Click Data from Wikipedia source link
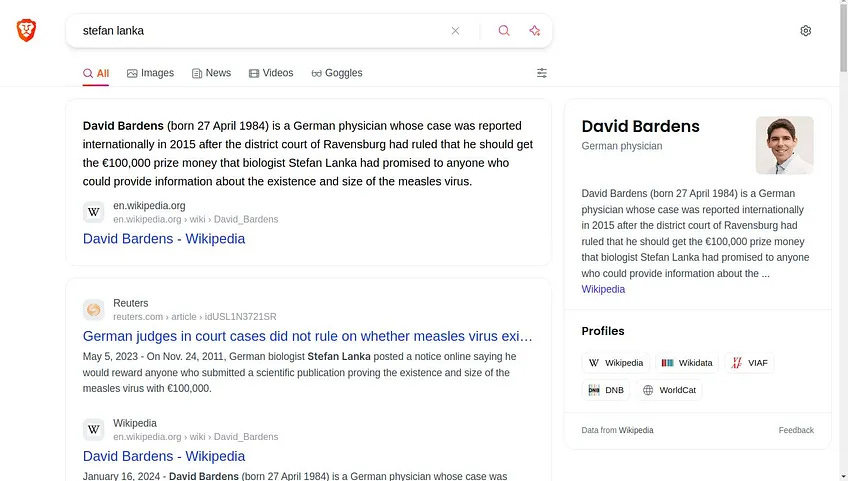Viewport: 848px width, 481px height. (x=636, y=430)
